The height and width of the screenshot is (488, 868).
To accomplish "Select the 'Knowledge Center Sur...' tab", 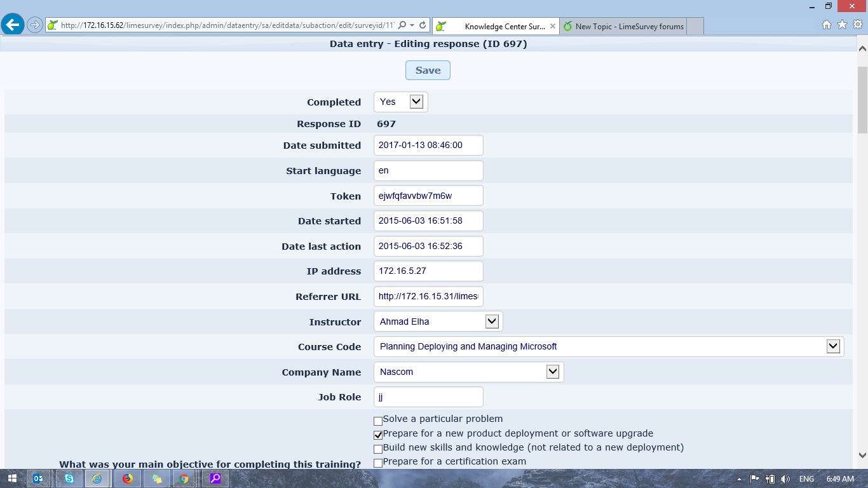I will (x=496, y=26).
